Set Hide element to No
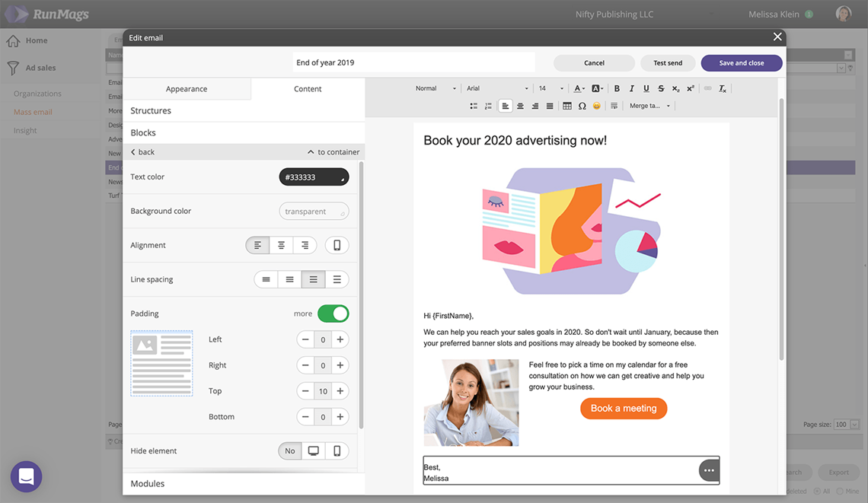The image size is (868, 503). (290, 451)
